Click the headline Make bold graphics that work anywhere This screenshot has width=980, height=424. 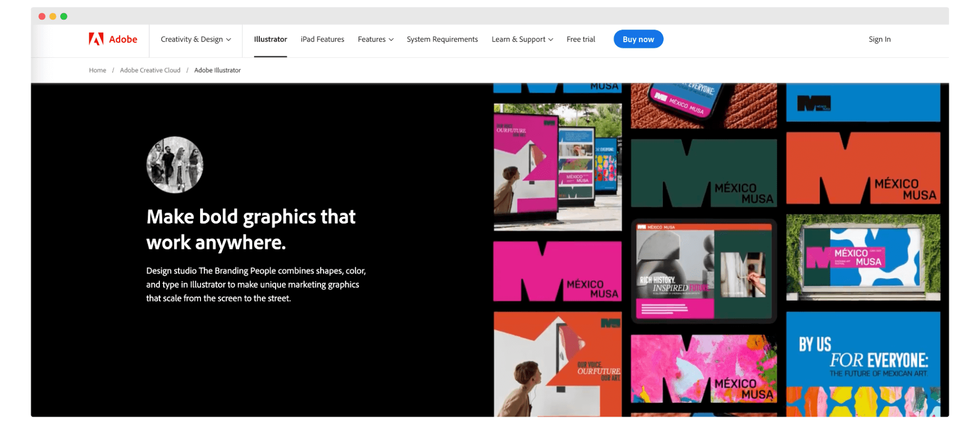(x=251, y=229)
